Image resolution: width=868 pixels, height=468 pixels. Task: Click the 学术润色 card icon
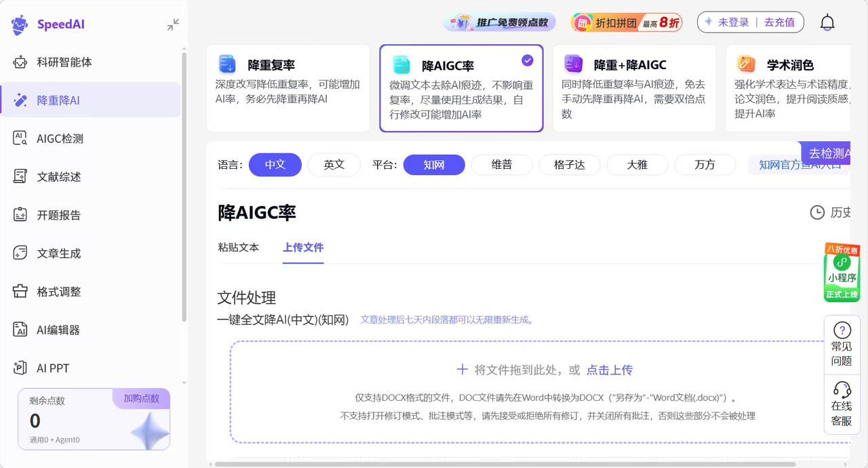[x=746, y=64]
